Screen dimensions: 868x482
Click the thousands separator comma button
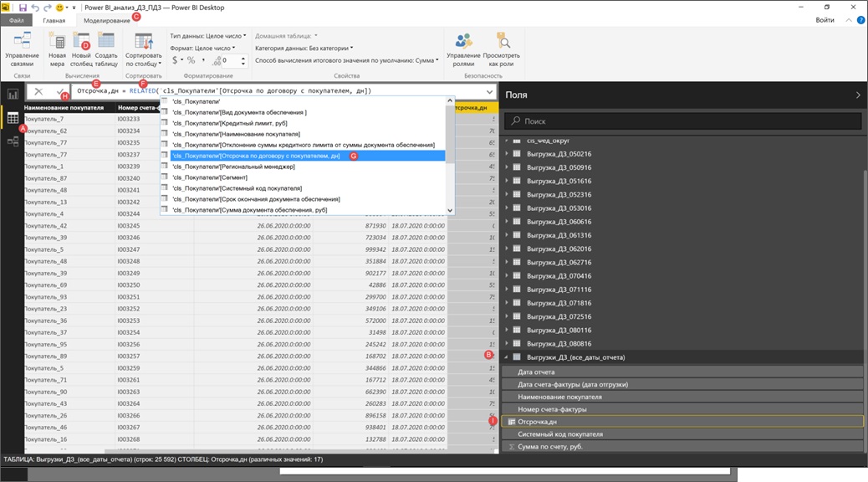tap(204, 60)
